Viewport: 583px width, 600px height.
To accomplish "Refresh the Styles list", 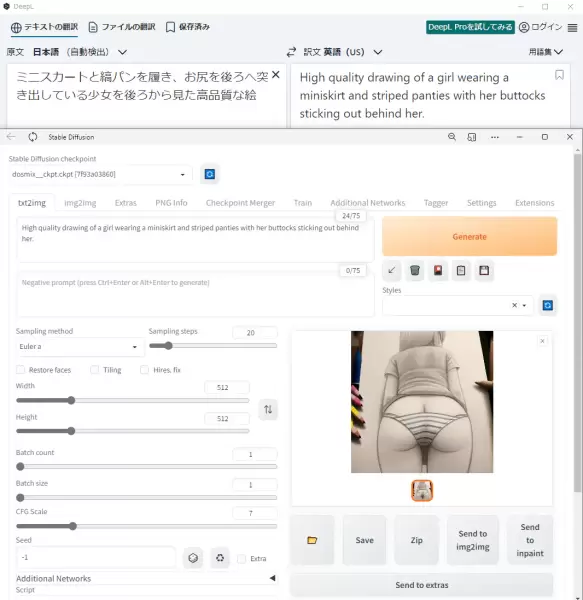I will [x=547, y=305].
